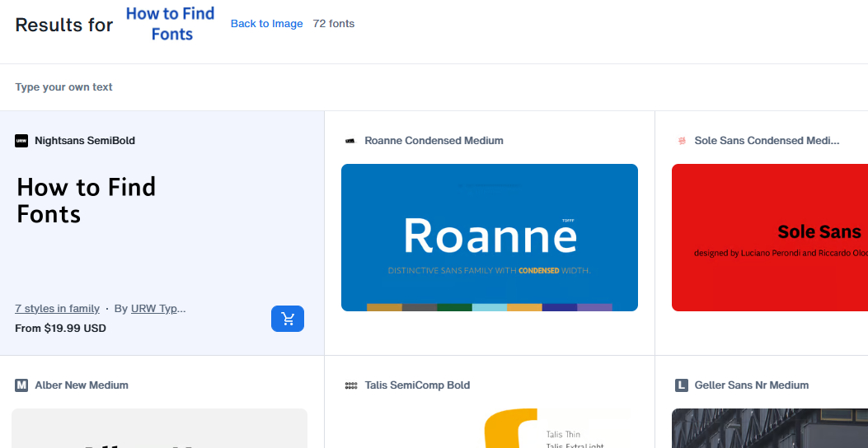Open the red Sole Sans preview image
The width and height of the screenshot is (868, 448).
(x=770, y=237)
